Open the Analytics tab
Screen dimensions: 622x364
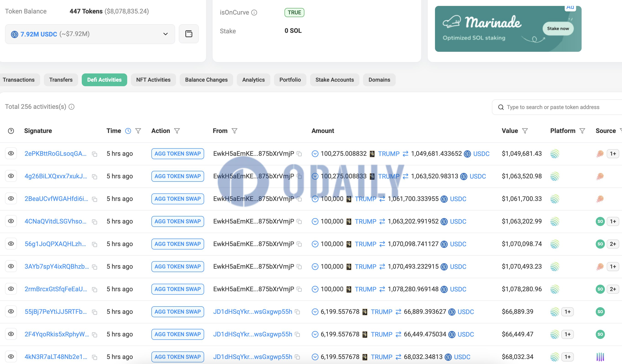253,80
